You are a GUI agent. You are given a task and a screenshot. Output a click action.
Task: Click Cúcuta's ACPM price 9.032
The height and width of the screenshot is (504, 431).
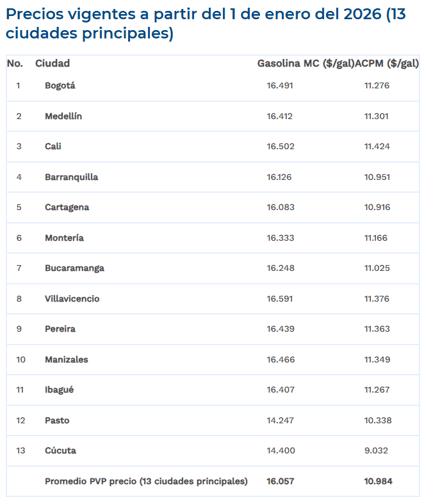pos(376,451)
